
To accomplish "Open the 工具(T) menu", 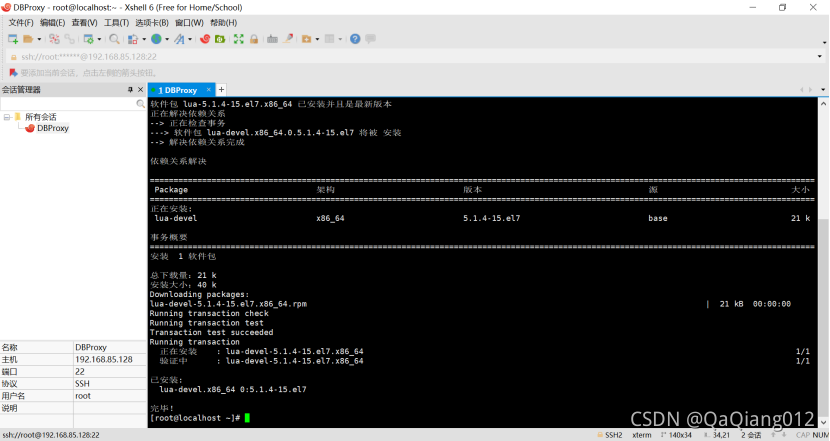I will (x=116, y=23).
